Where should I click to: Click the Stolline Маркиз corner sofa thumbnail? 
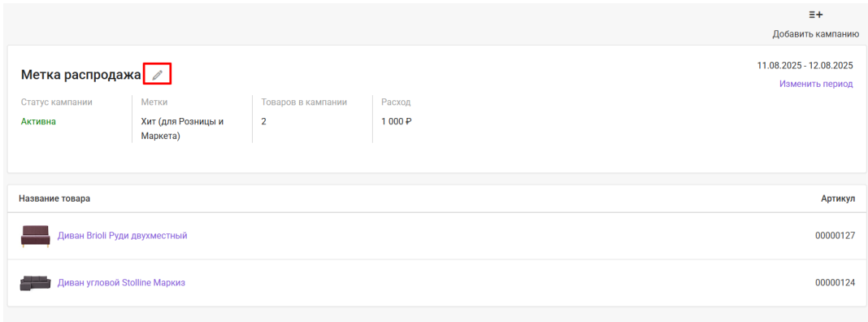[35, 283]
